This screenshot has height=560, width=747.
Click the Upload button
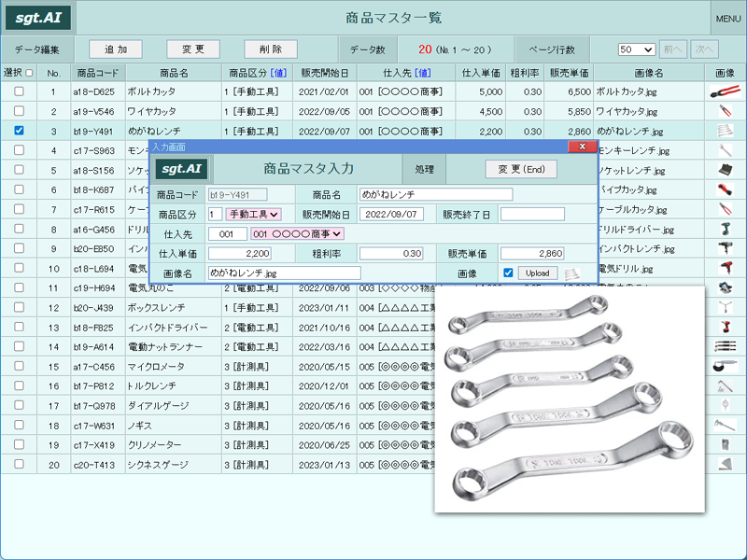tap(538, 273)
